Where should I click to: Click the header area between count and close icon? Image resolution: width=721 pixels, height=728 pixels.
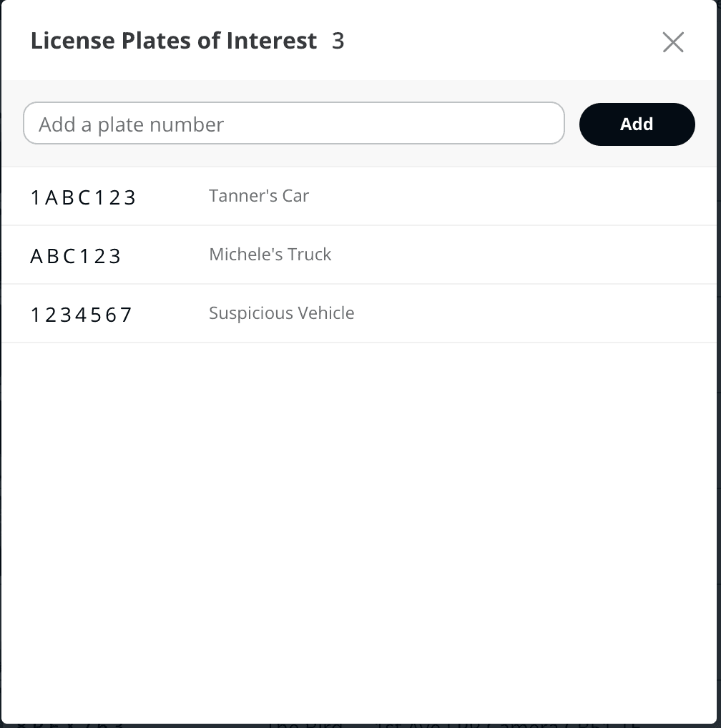pos(501,41)
